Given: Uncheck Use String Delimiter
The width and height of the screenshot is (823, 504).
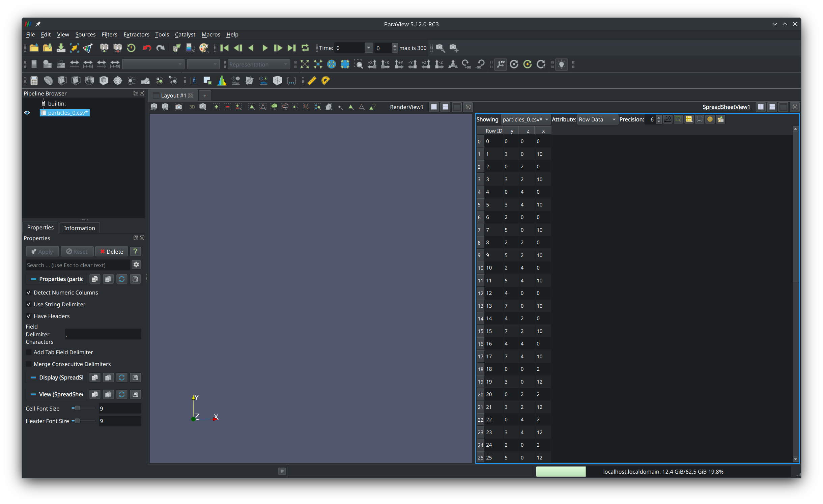Looking at the screenshot, I should tap(29, 304).
